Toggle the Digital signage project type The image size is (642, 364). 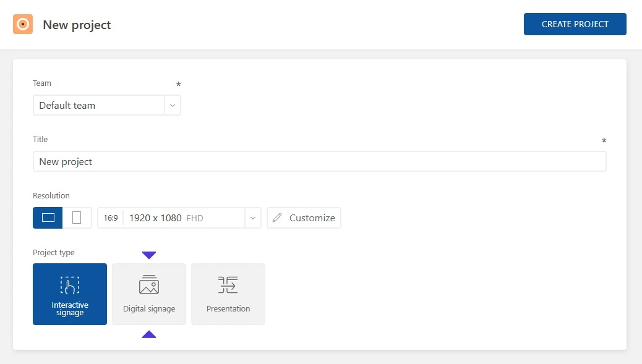149,294
